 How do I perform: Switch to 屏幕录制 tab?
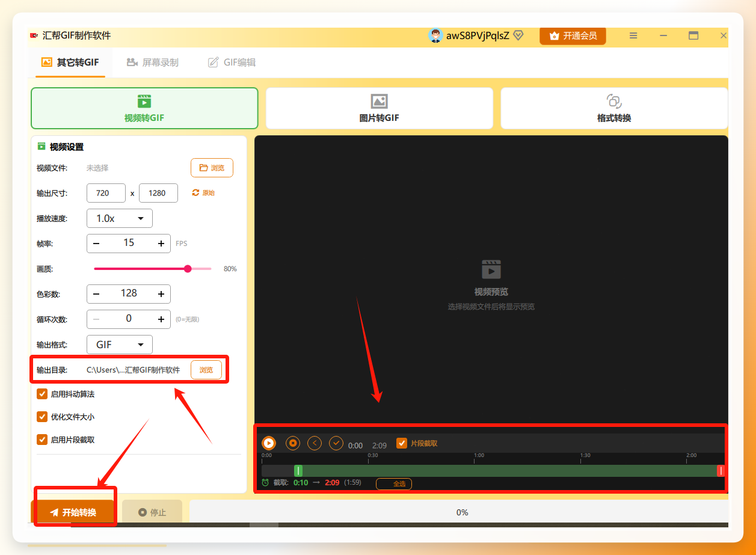[x=153, y=62]
